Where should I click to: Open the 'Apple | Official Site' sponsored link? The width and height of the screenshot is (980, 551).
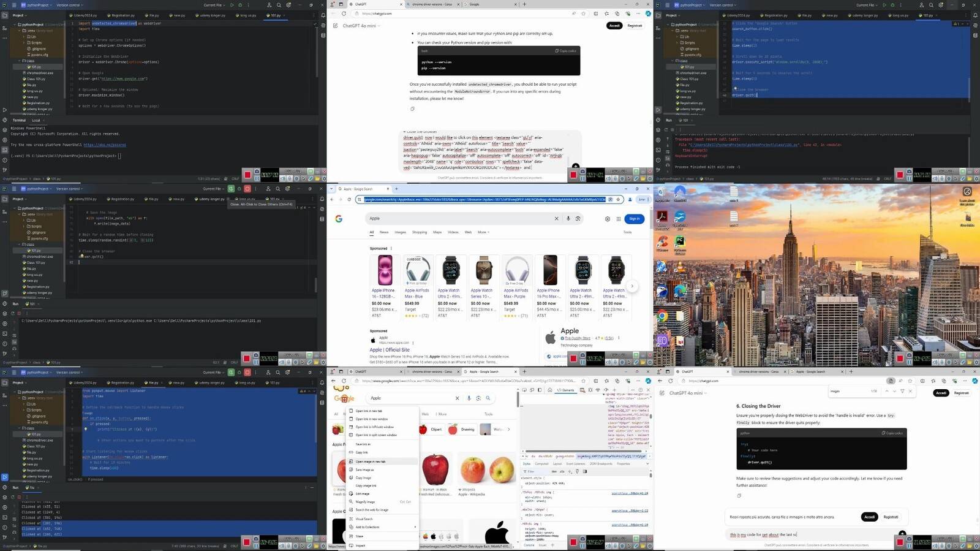pos(390,350)
